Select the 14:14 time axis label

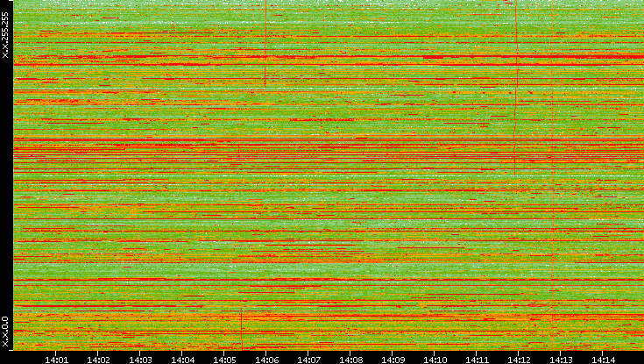603,360
